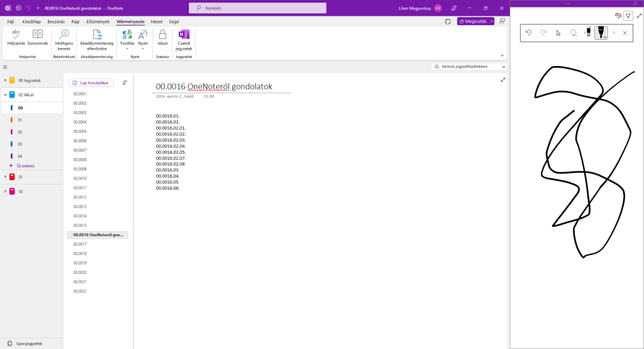
Task: Open the Szinonimák thesaurus
Action: (x=38, y=37)
